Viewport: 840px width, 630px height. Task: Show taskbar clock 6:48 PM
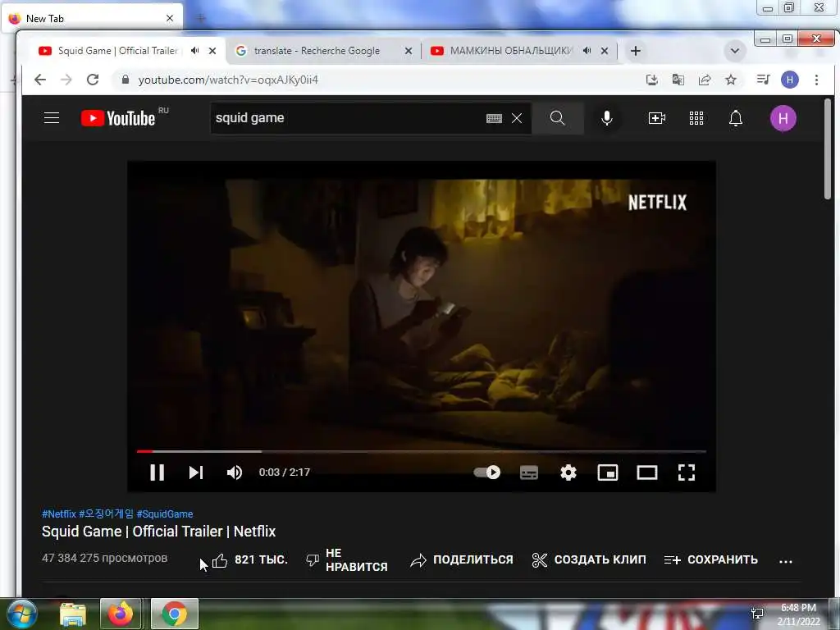[x=798, y=608]
